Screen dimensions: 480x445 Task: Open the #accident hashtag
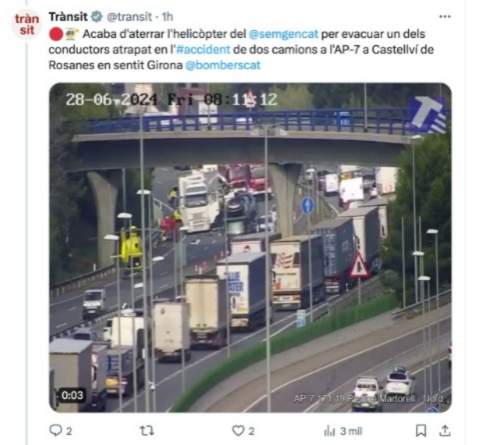point(203,49)
